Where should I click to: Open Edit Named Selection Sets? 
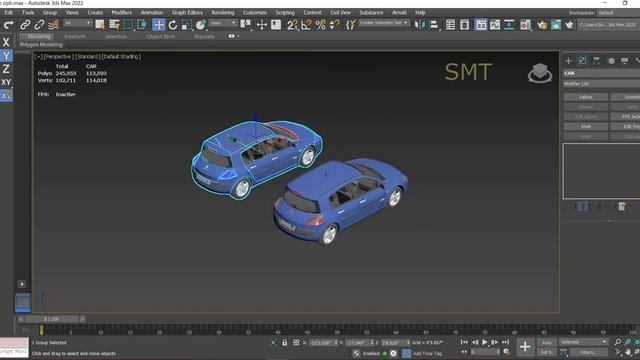tap(351, 25)
